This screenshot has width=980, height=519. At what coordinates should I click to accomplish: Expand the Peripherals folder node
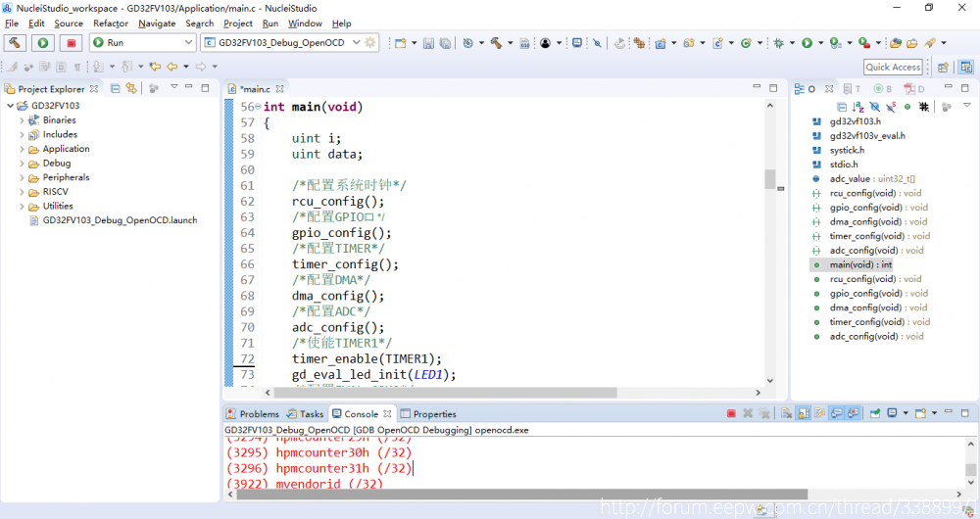[22, 177]
